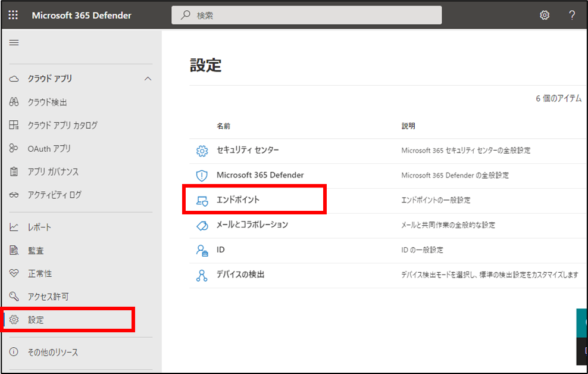Click description エンドポイントの一般設定
This screenshot has height=374, width=588.
[436, 200]
